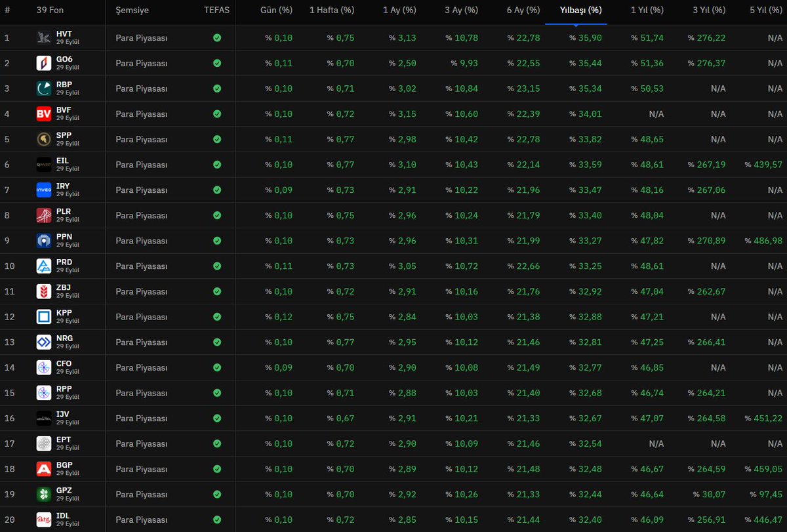Click the 39 Fon column header
The image size is (787, 532).
pyautogui.click(x=50, y=10)
